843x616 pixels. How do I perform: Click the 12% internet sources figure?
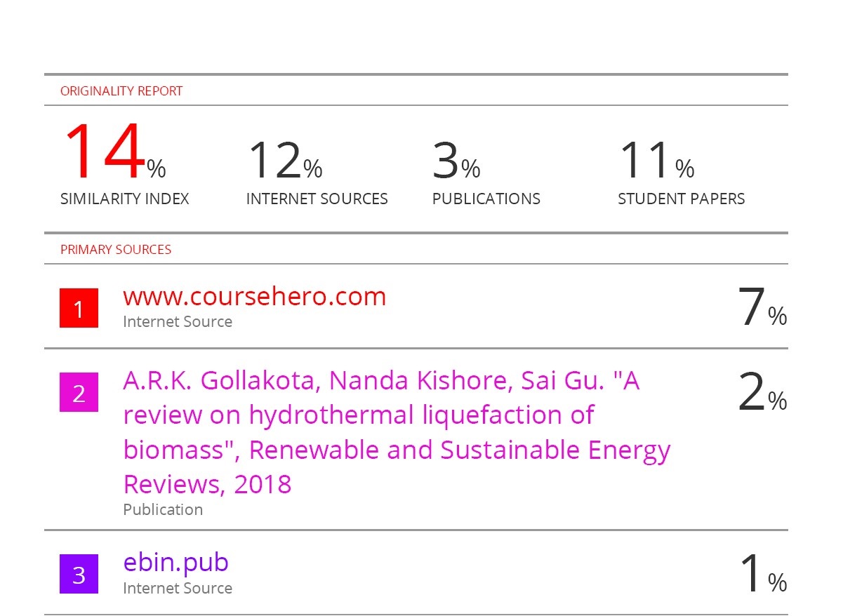coord(284,160)
